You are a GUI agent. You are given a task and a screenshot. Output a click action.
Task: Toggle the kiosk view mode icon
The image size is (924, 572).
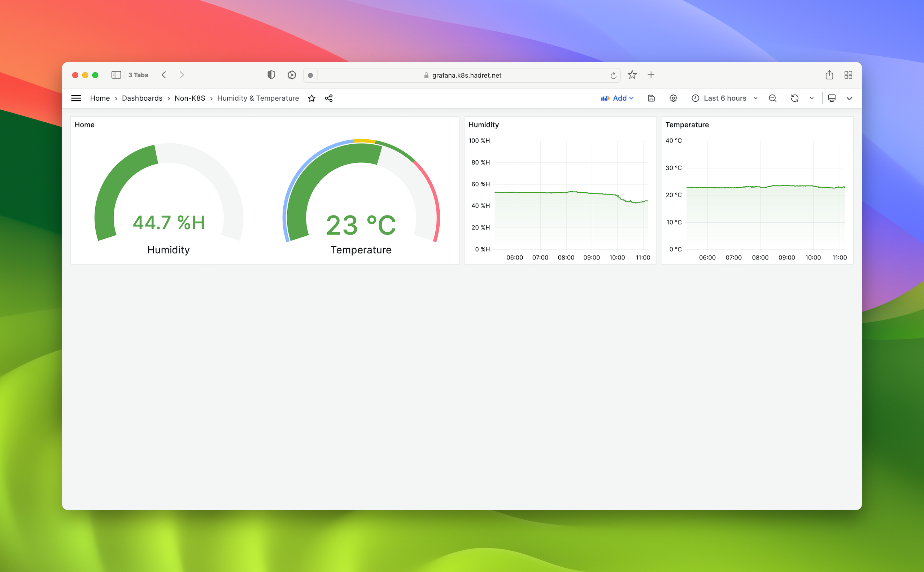pos(832,99)
